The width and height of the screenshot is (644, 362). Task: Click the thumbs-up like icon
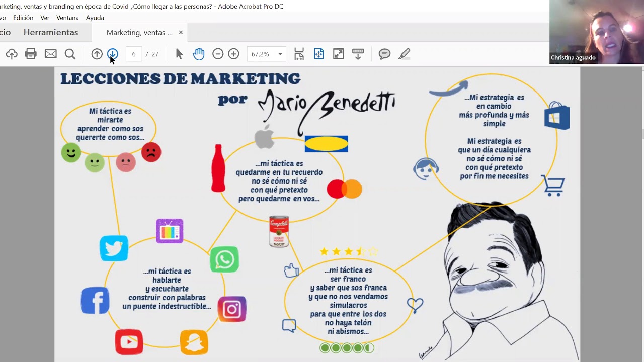pyautogui.click(x=291, y=270)
